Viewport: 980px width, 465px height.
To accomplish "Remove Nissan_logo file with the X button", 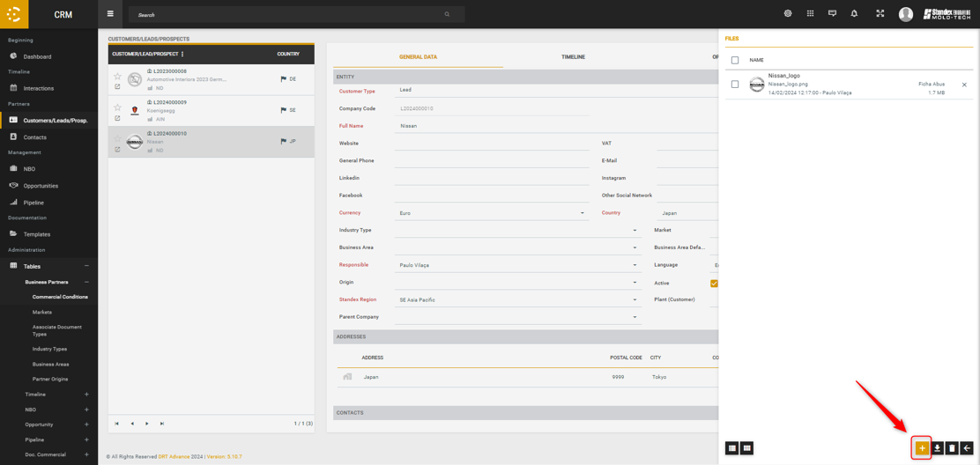I will pos(964,85).
